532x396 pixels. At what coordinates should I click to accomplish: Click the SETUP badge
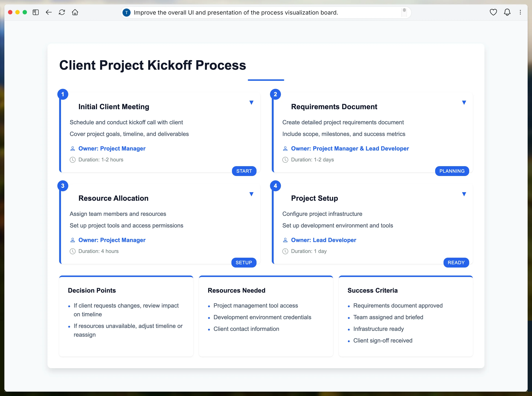tap(244, 262)
